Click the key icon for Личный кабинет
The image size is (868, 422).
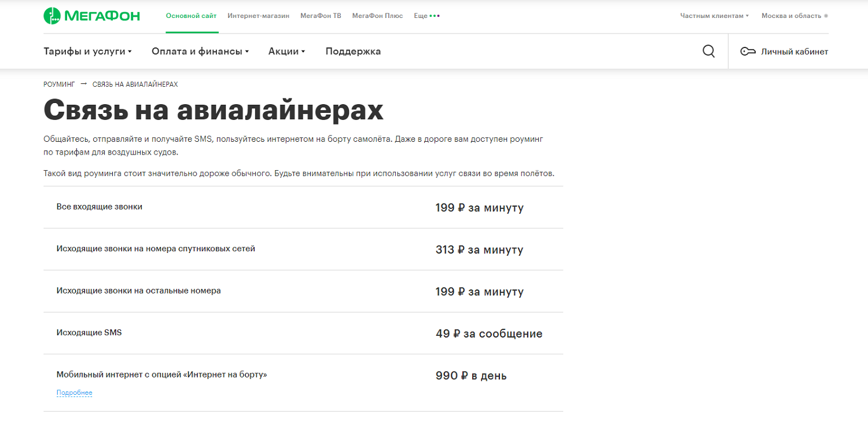[x=748, y=52]
